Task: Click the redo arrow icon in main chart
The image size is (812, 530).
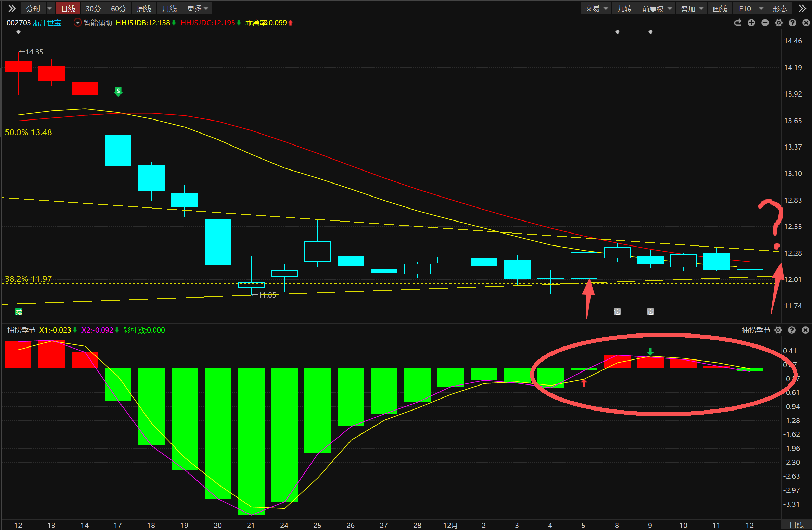Action: tap(738, 23)
